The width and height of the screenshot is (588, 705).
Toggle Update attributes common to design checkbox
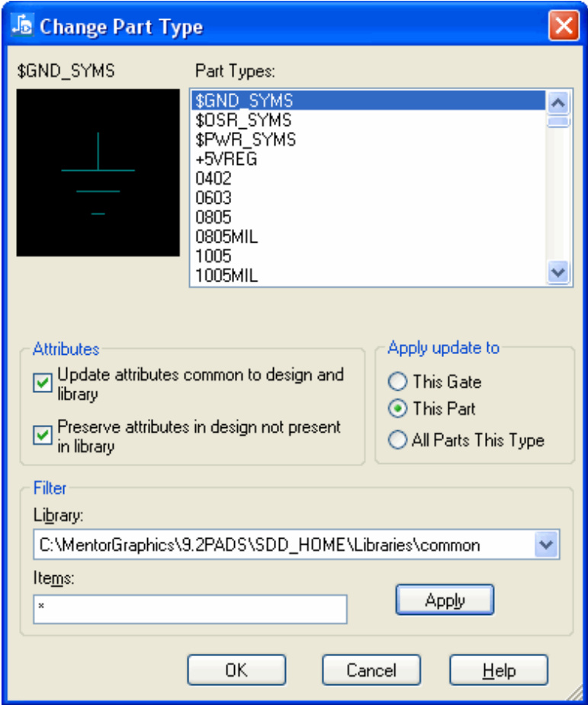coord(43,385)
